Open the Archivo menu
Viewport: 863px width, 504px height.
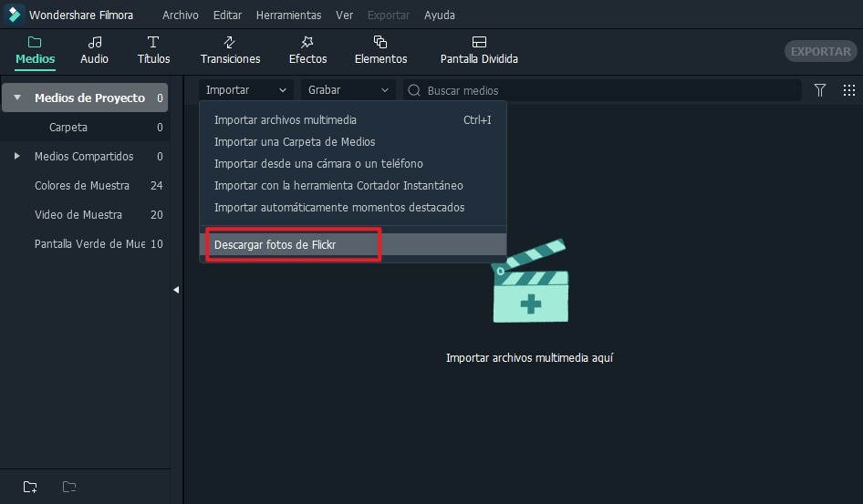click(180, 15)
